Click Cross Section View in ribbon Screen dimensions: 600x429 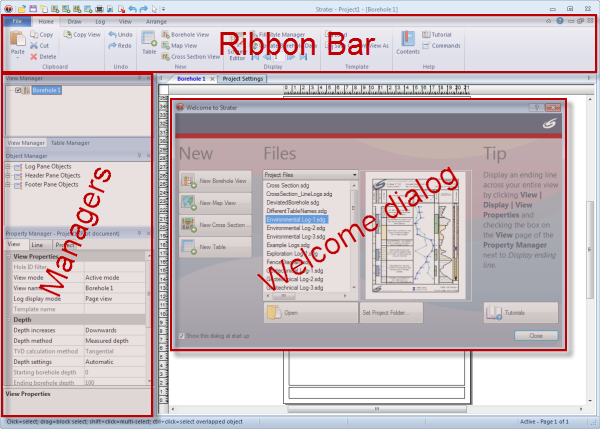pos(191,57)
